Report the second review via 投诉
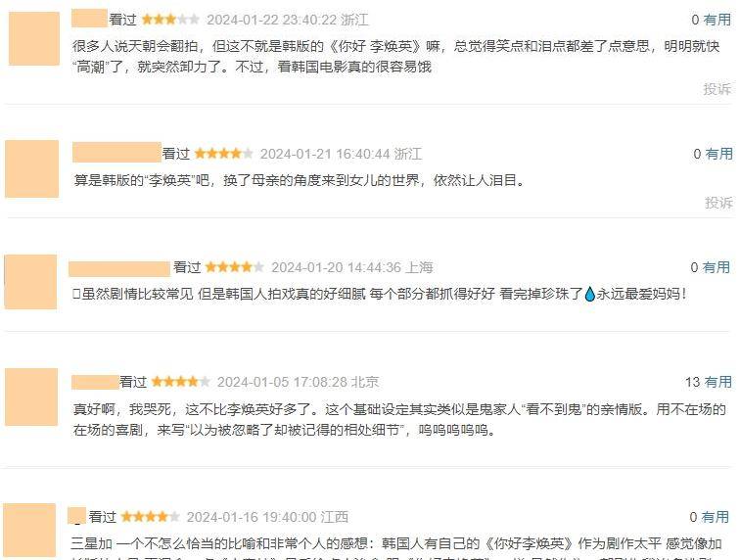740x560 pixels. (x=718, y=203)
